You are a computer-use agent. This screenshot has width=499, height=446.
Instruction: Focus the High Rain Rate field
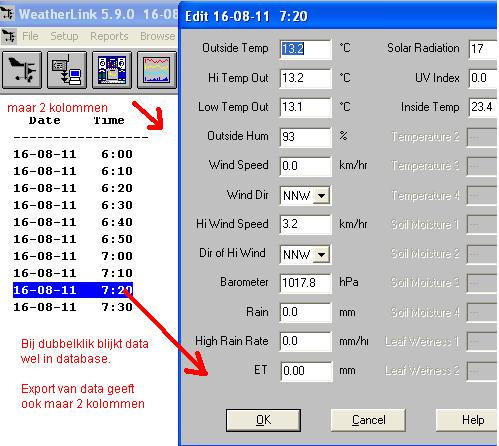point(306,341)
